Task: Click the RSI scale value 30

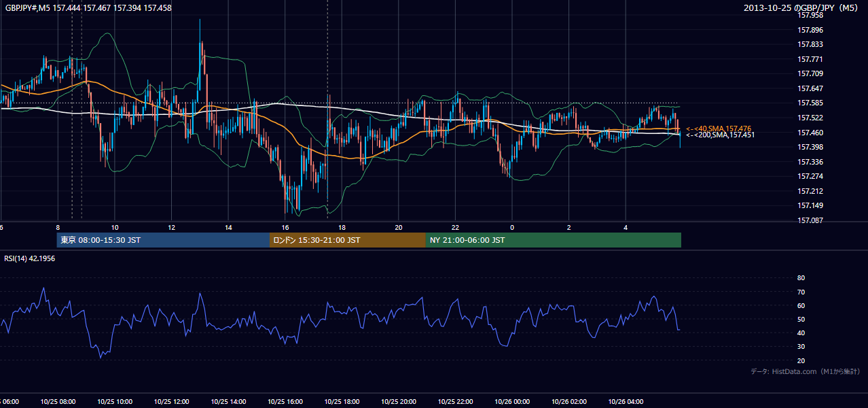Action: [801, 347]
